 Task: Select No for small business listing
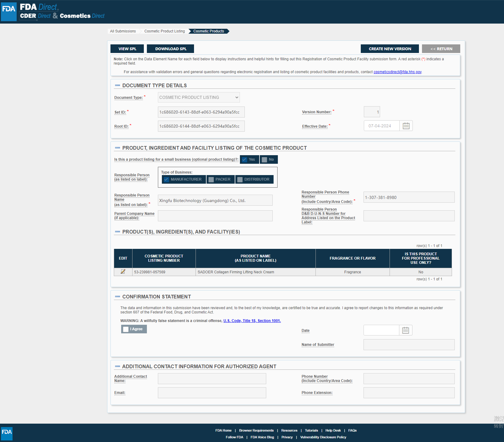tap(265, 159)
